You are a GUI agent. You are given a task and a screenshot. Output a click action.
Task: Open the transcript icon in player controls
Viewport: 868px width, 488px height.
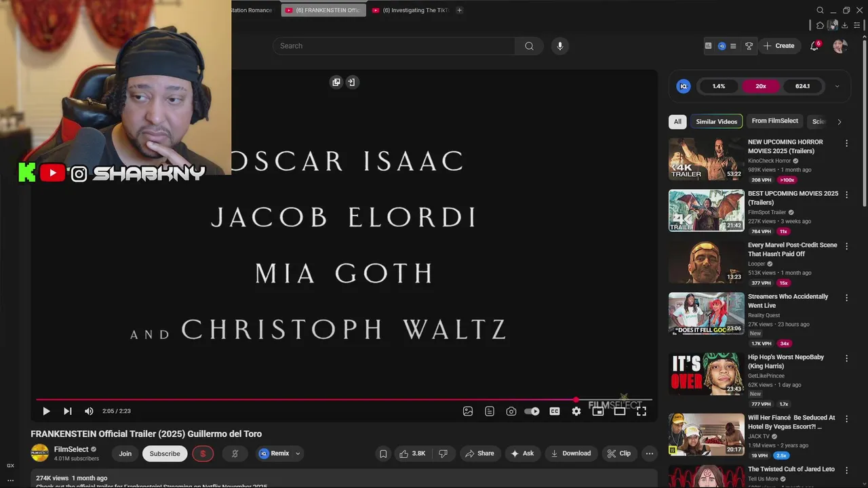(x=490, y=411)
